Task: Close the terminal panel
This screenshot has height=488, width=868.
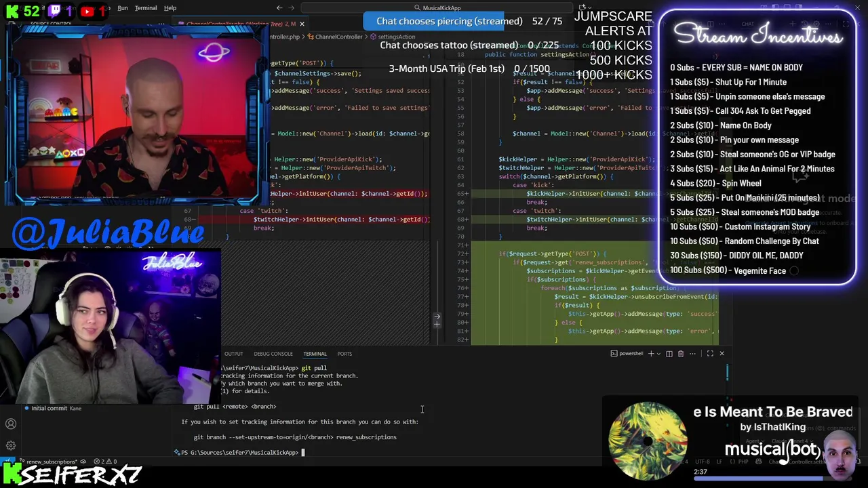Action: [722, 354]
